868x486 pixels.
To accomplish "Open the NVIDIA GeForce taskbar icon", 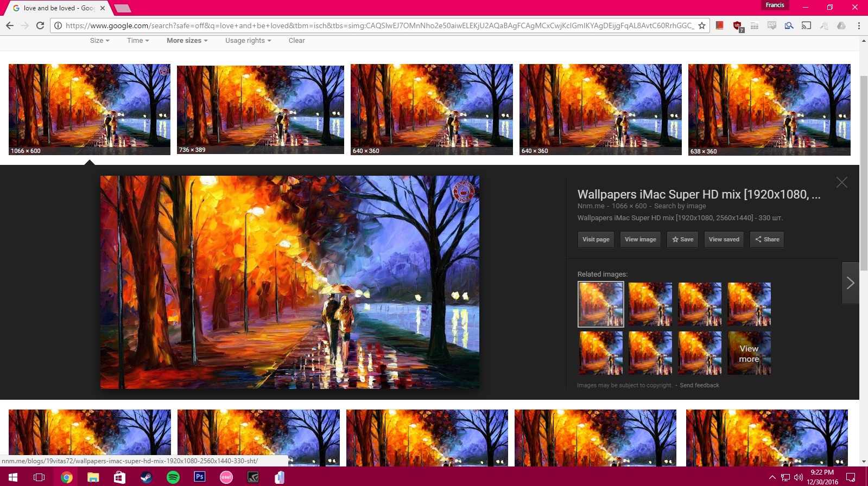I will [253, 477].
